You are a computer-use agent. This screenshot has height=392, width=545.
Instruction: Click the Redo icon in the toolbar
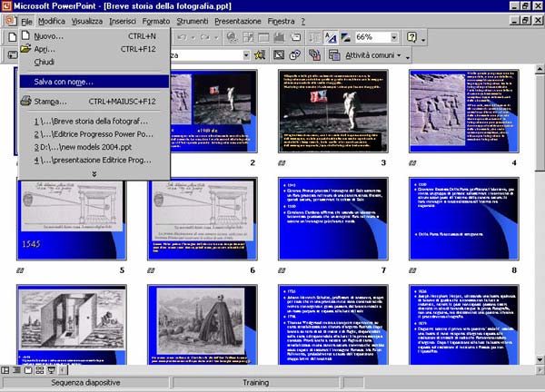pyautogui.click(x=204, y=37)
